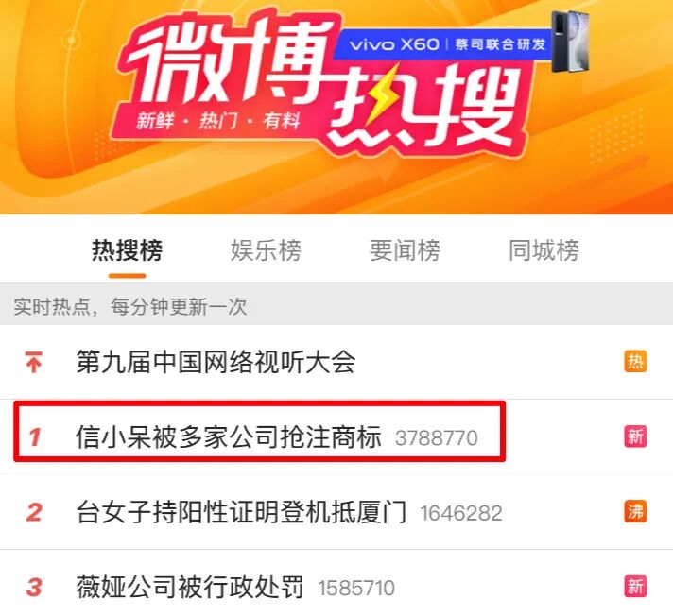This screenshot has height=616, width=673.
Task: Open the 同城榜 tab
Action: (544, 250)
